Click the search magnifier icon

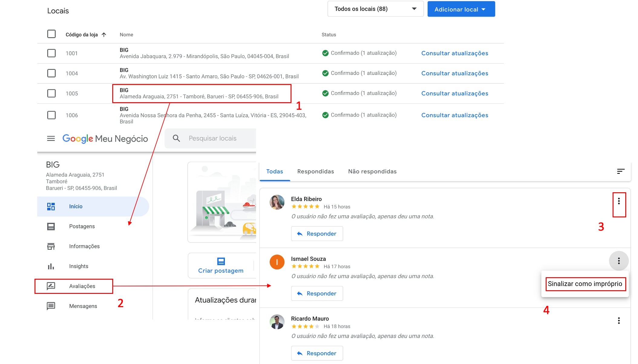[176, 138]
